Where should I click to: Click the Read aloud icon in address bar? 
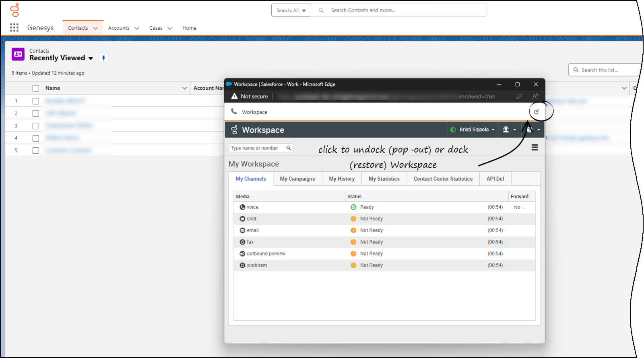[x=535, y=97]
